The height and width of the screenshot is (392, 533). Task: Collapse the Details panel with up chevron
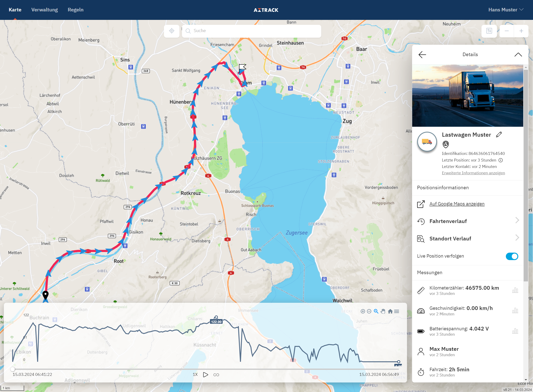518,55
